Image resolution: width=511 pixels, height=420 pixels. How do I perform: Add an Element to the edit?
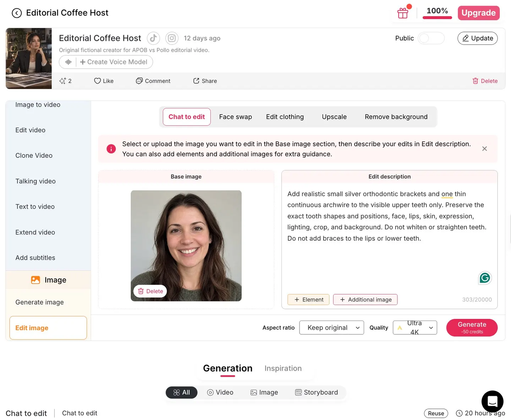coord(308,300)
